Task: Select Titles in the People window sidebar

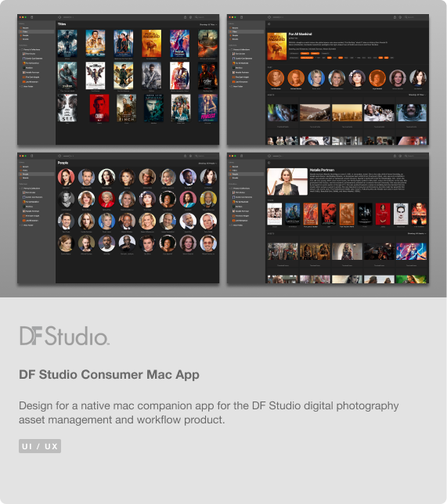Action: [x=36, y=171]
